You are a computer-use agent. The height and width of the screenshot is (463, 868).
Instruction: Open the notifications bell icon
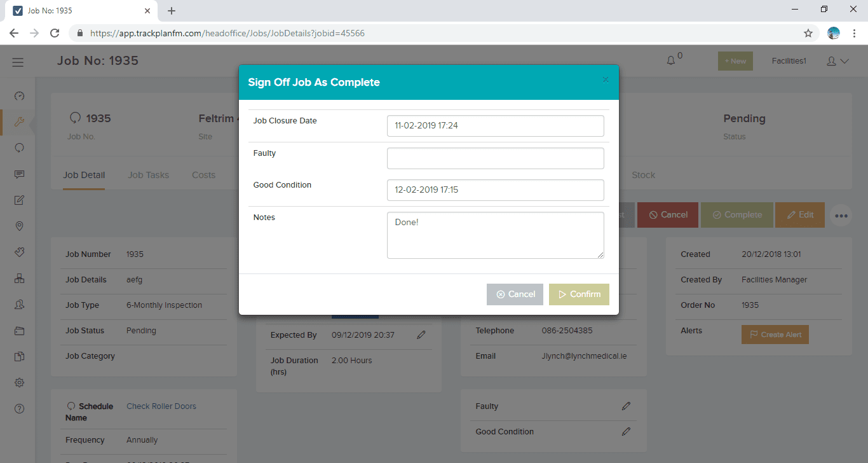coord(670,59)
